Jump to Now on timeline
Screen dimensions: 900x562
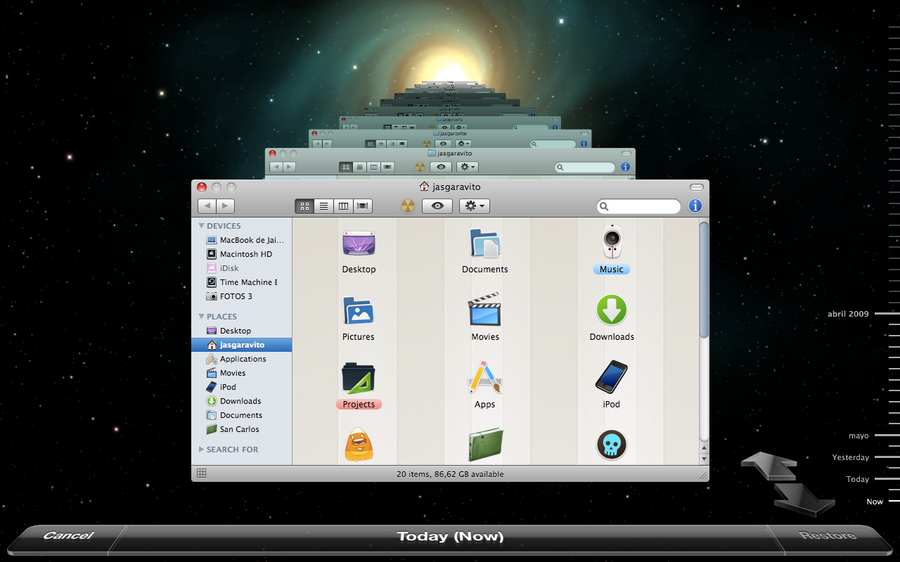874,502
